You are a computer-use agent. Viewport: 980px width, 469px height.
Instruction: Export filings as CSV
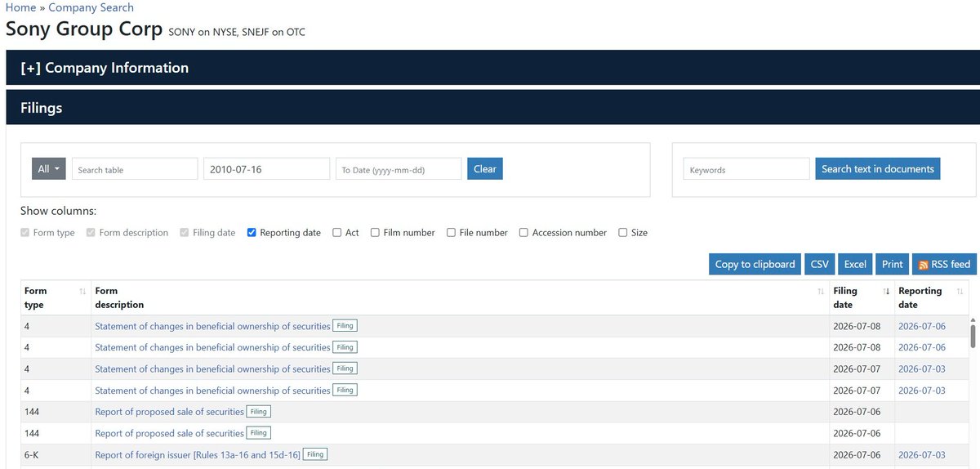pos(819,264)
